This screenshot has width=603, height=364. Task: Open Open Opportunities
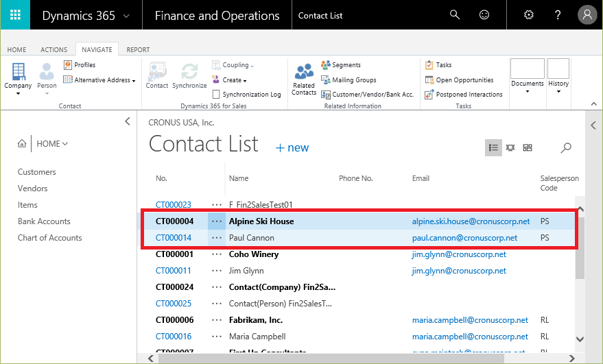(x=459, y=80)
